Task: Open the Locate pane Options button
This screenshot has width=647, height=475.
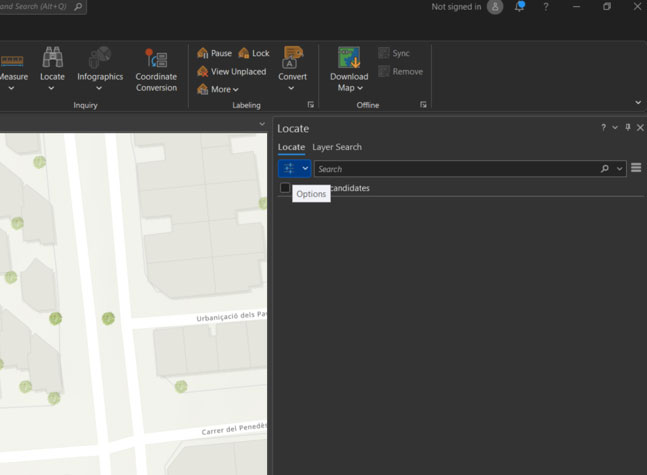Action: (289, 168)
